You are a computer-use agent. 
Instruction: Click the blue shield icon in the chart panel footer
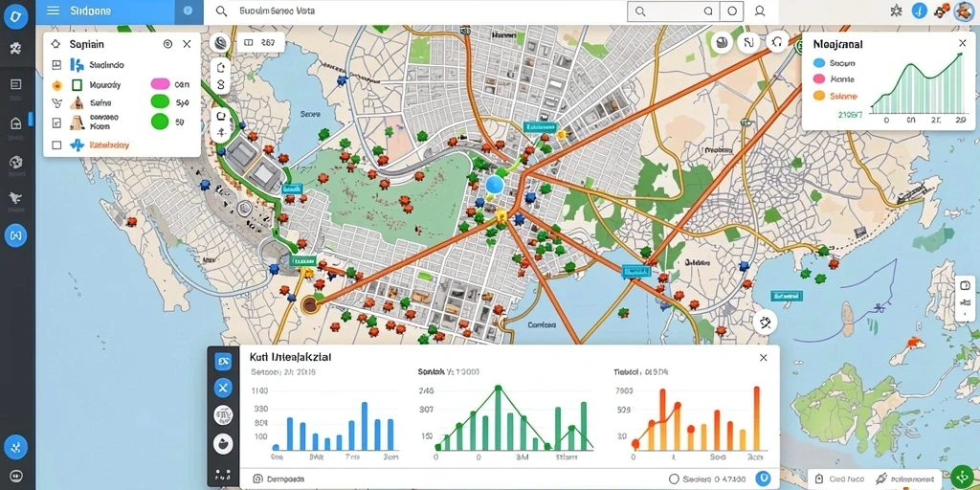(763, 479)
